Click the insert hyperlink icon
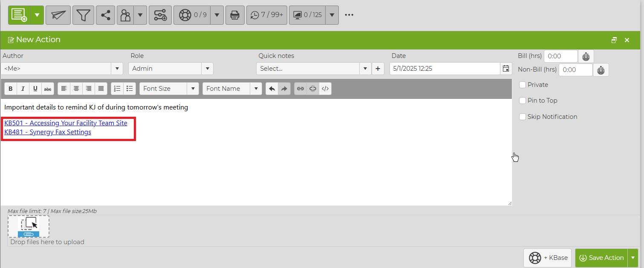The width and height of the screenshot is (644, 268). [x=300, y=89]
